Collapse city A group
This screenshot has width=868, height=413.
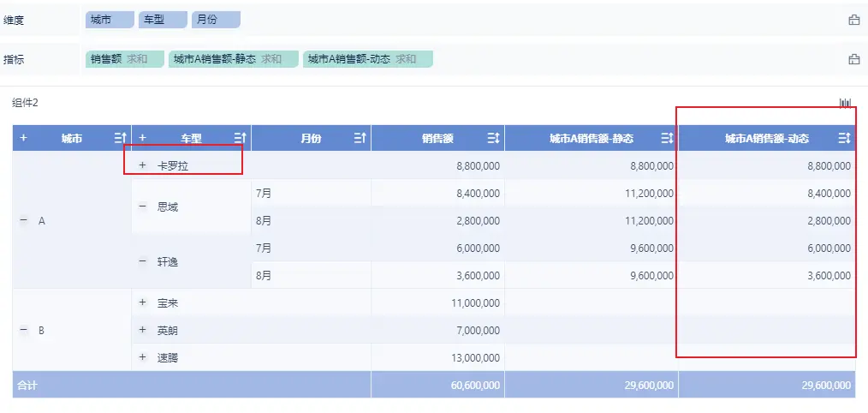coord(23,220)
